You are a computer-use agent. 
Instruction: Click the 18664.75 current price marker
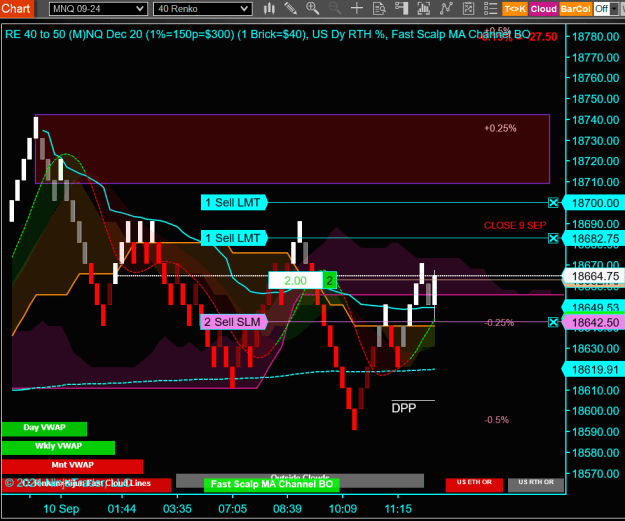point(593,276)
